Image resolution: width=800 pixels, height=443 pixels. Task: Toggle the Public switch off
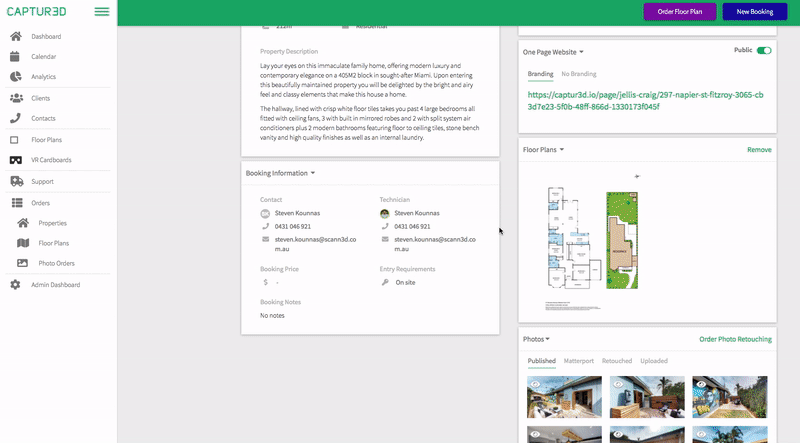click(x=764, y=51)
